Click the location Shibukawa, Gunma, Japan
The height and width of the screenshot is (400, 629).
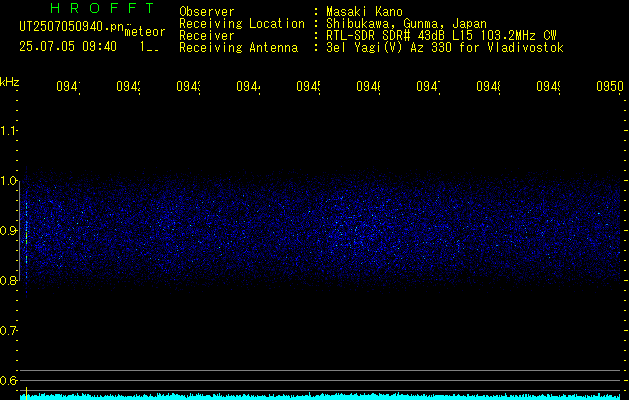406,24
